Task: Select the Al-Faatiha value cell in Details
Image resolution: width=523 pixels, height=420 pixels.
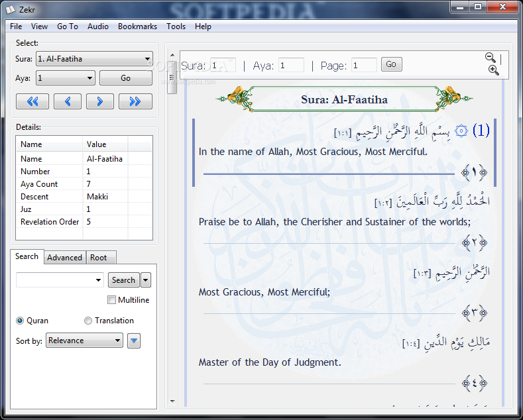Action: point(105,159)
